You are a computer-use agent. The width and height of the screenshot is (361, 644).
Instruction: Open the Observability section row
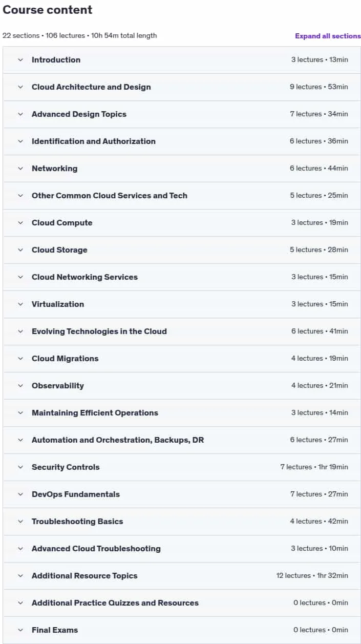pos(182,386)
